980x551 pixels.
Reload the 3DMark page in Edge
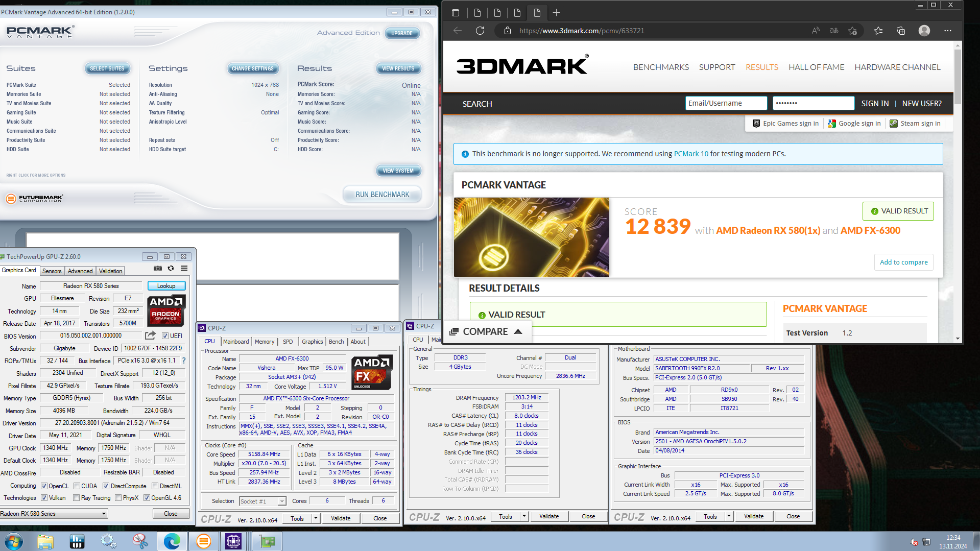[x=480, y=31]
